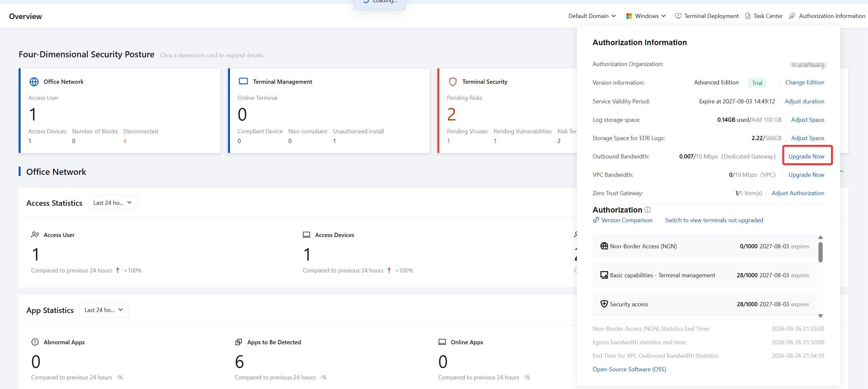Click the authorization list scrollbar thumb
The image size is (868, 389).
pyautogui.click(x=820, y=252)
